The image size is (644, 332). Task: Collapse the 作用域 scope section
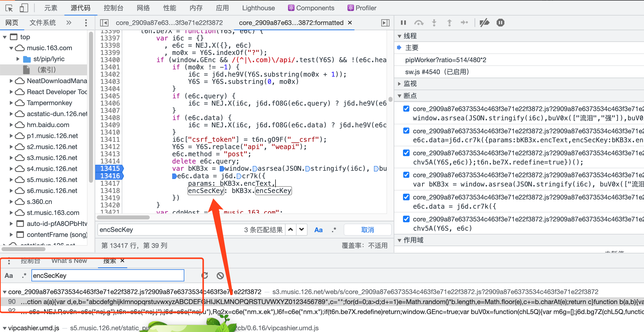pyautogui.click(x=399, y=240)
